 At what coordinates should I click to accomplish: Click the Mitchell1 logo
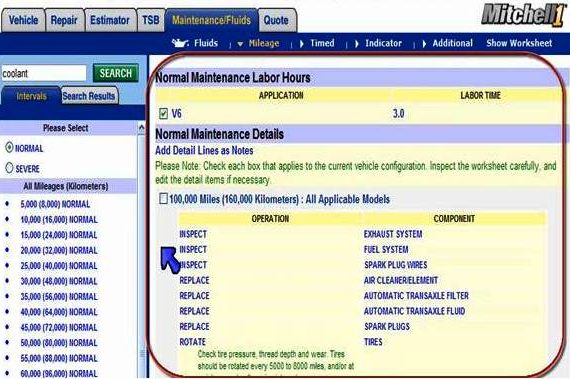[523, 15]
